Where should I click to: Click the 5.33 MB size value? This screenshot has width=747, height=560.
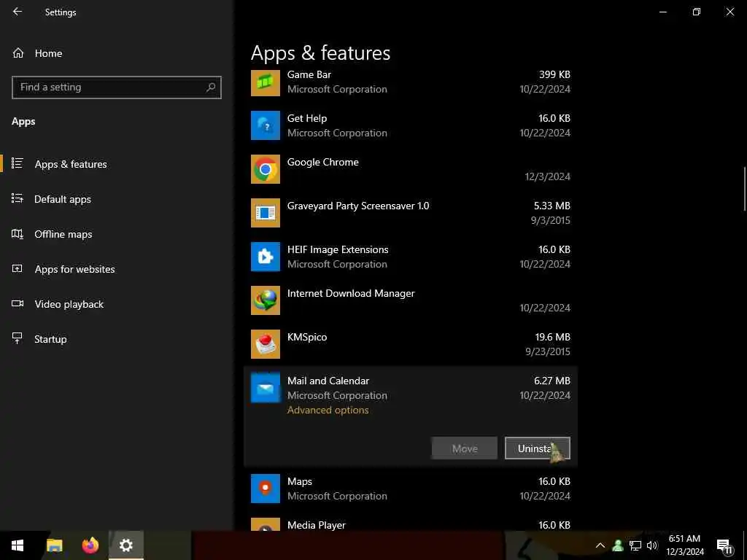[x=552, y=206]
